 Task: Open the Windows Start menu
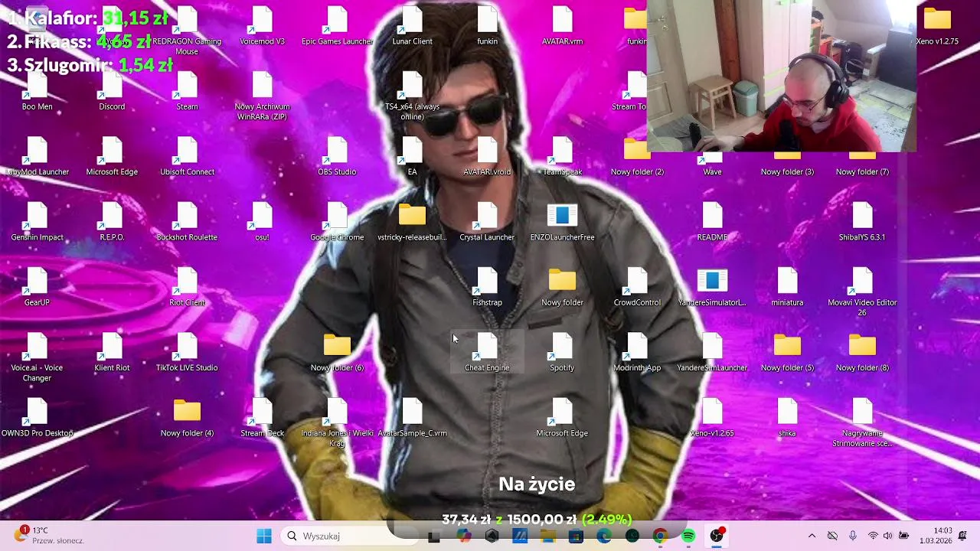coord(263,536)
